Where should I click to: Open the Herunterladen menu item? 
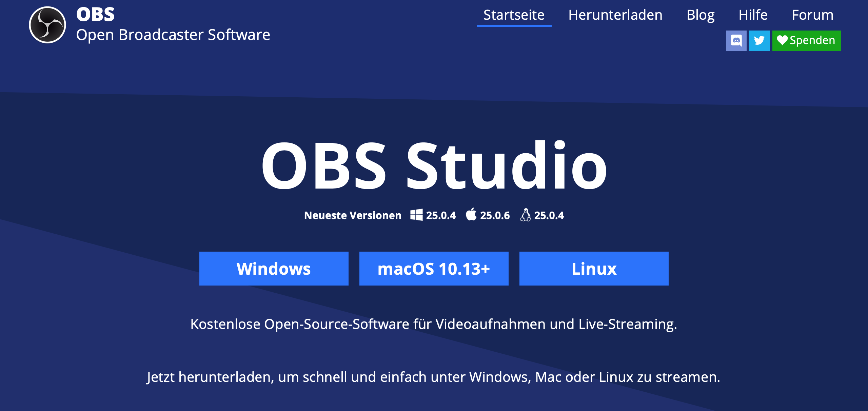(615, 15)
